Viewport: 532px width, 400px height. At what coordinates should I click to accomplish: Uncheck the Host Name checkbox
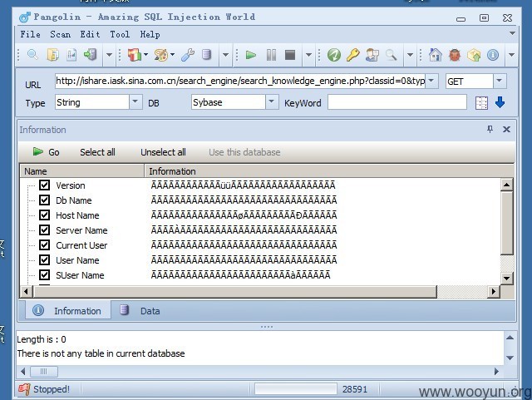tap(44, 215)
